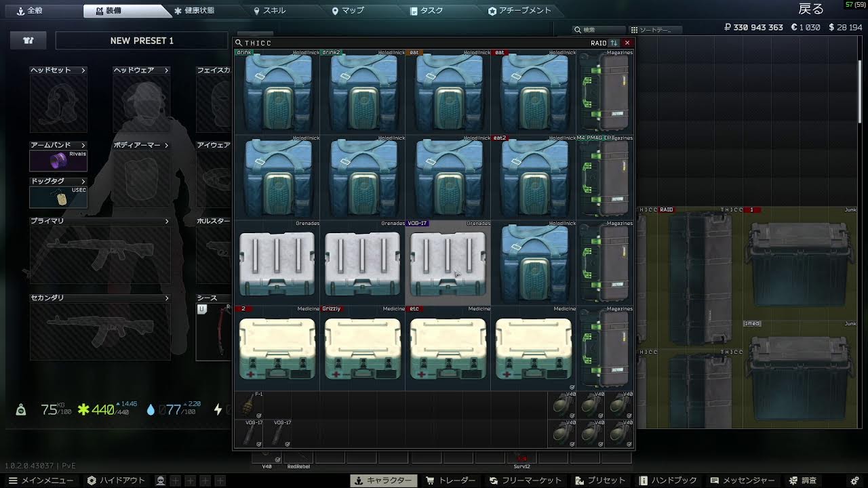
Task: Select the RedRebel item in bottom slots
Action: tap(298, 459)
